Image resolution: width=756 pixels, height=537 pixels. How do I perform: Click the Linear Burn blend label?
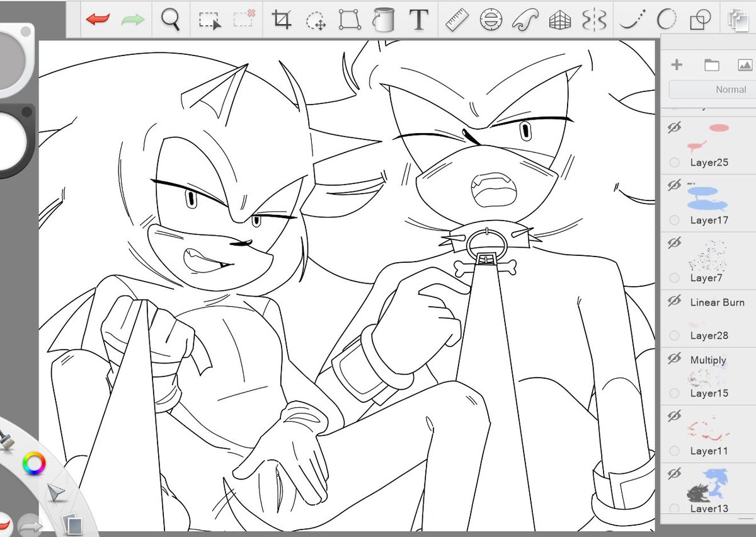pos(717,303)
